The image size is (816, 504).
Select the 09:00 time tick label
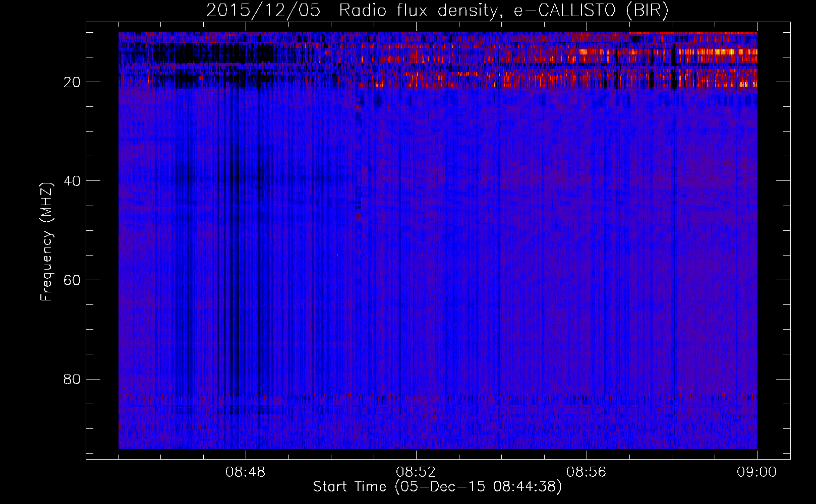[757, 472]
